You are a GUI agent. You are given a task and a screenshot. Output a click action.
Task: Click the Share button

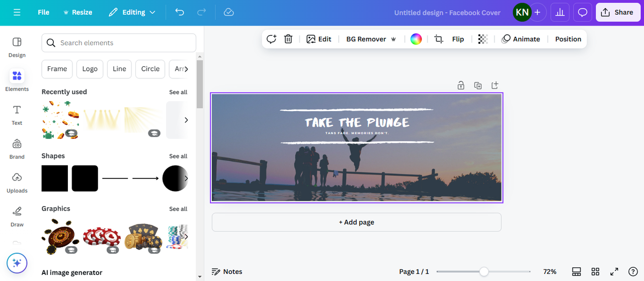[x=618, y=13]
